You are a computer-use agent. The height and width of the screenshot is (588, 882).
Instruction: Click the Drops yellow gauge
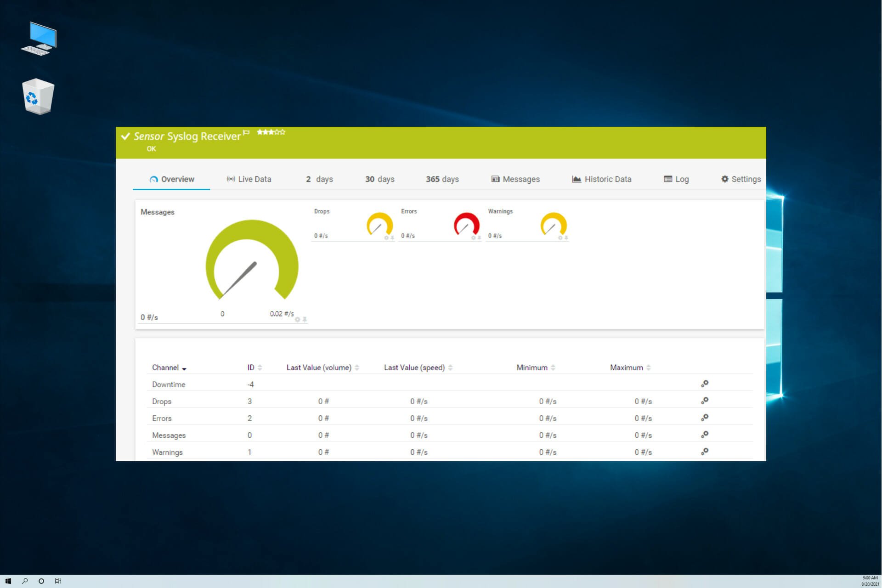tap(379, 224)
